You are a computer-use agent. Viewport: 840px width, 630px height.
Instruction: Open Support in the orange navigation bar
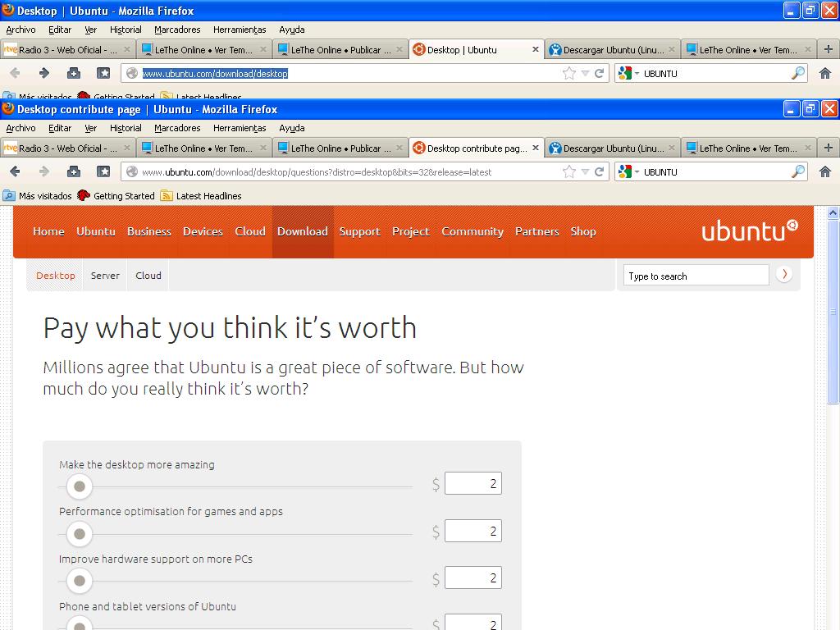pyautogui.click(x=360, y=231)
